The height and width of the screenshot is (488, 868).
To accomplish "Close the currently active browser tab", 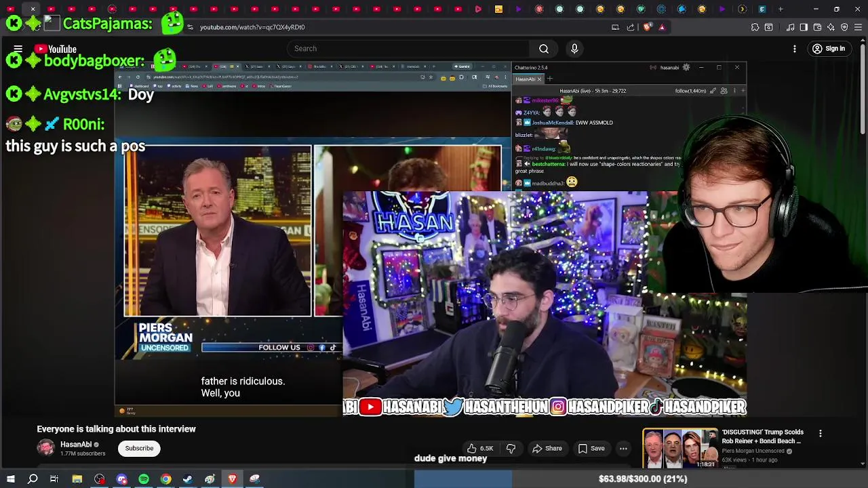I will pyautogui.click(x=33, y=9).
